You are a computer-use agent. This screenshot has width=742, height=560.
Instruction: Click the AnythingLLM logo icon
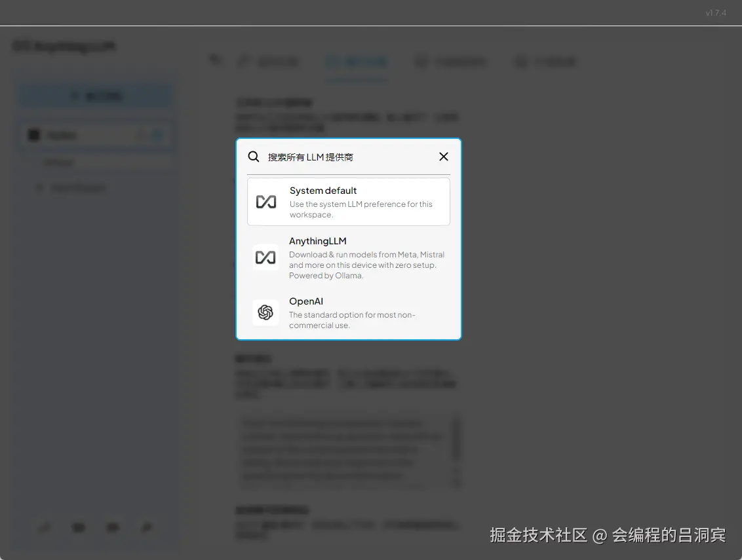[265, 257]
